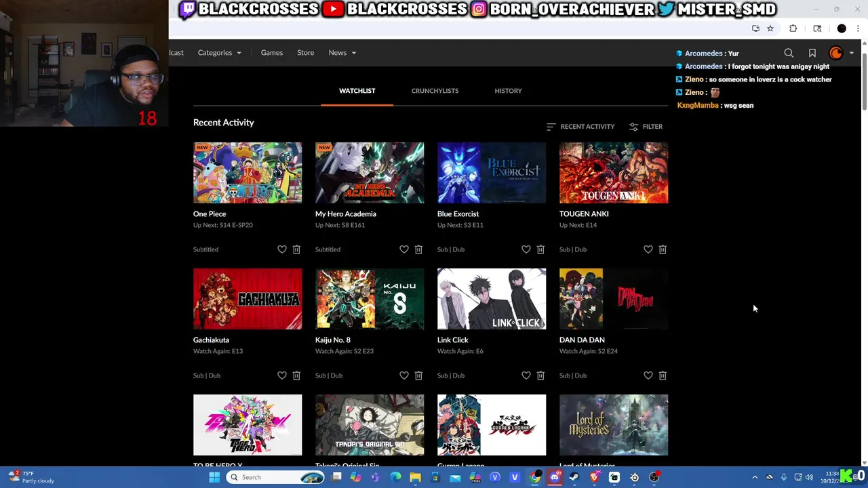Open DAN DA DAN poster thumbnail

614,299
